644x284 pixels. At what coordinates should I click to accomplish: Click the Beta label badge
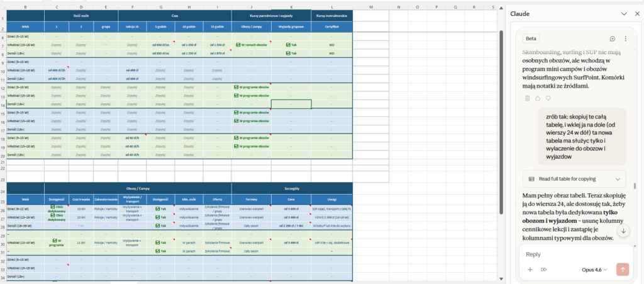pyautogui.click(x=532, y=38)
